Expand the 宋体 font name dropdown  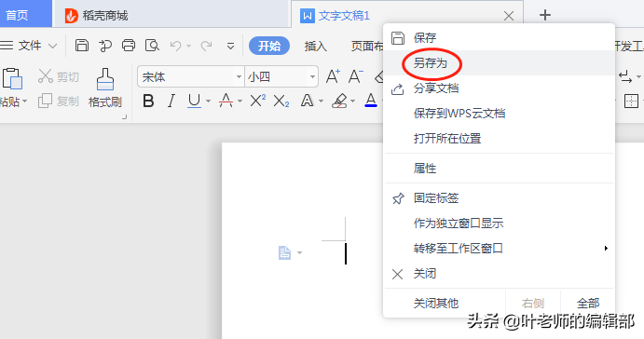coord(239,76)
